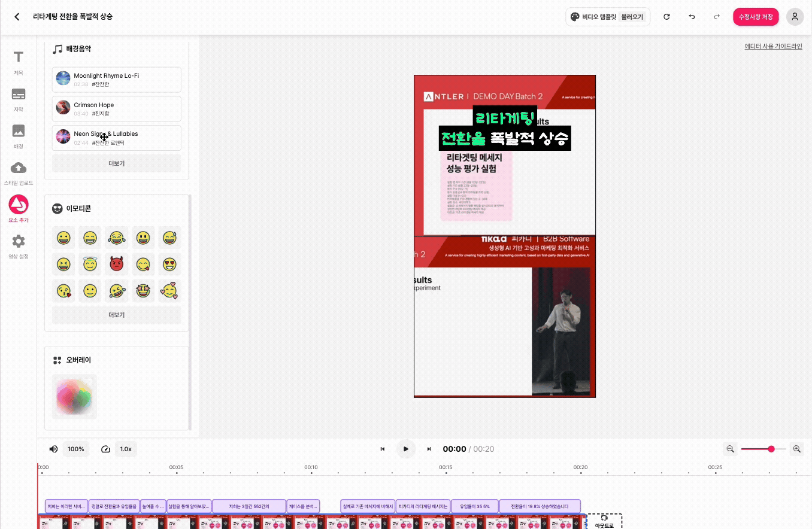This screenshot has height=529, width=812.
Task: Mute audio with the speaker icon
Action: [53, 449]
